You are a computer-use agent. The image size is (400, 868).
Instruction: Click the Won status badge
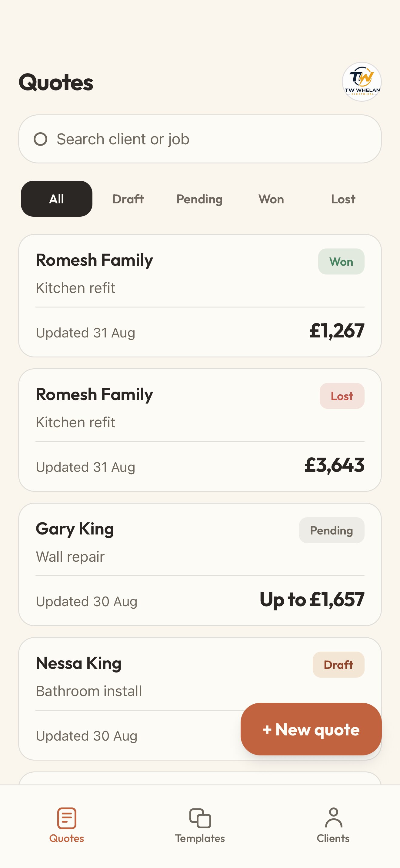pos(341,262)
